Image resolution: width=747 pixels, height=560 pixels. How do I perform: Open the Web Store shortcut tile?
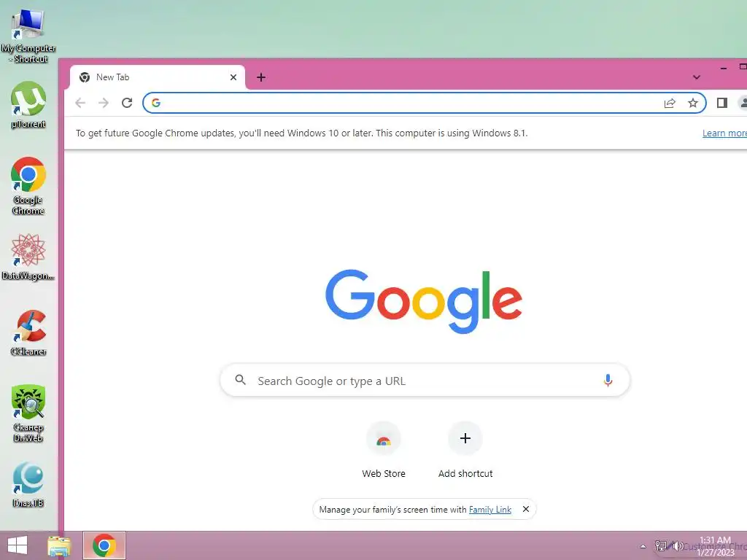tap(384, 449)
